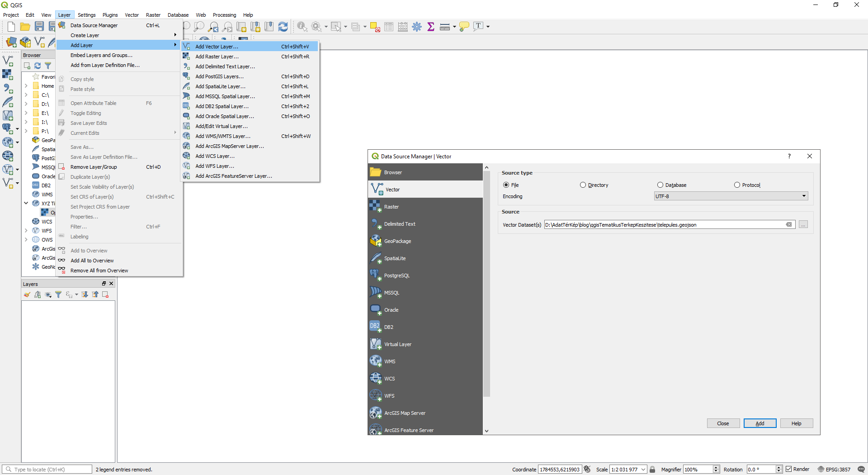Select GeoPackage tab in Data Source Manager

(x=425, y=241)
